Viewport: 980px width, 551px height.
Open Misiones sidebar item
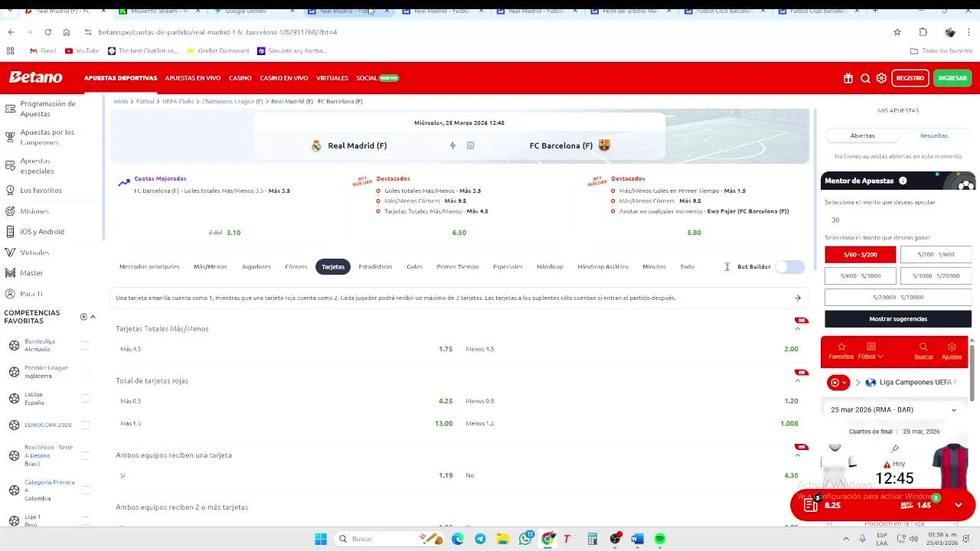[x=34, y=210]
